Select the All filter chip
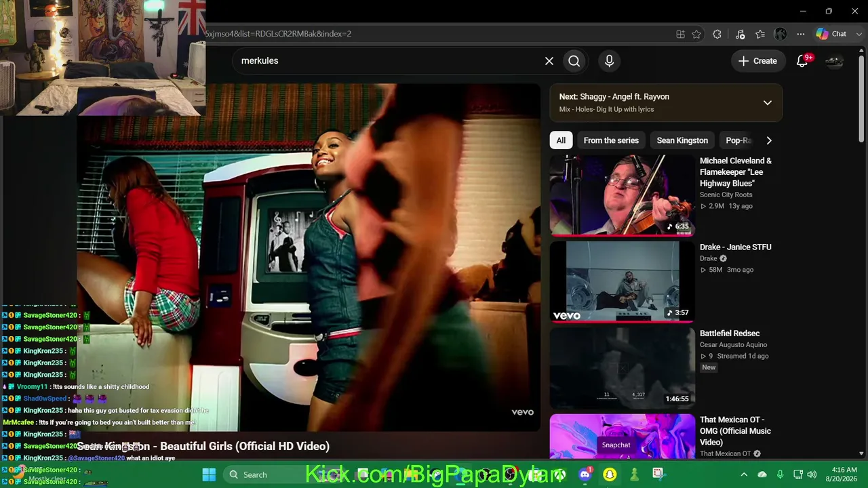 tap(561, 140)
